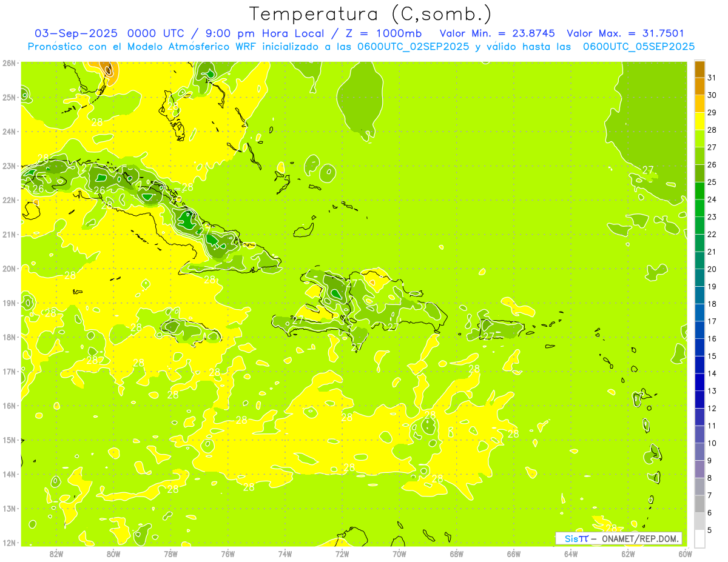Click the legend value "29"
This screenshot has height=562, width=728.
(x=712, y=113)
